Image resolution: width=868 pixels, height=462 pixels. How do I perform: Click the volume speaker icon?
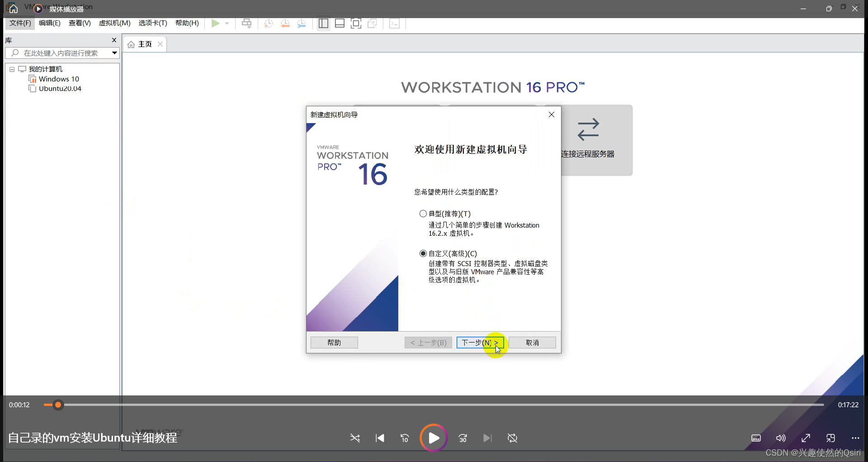click(781, 438)
